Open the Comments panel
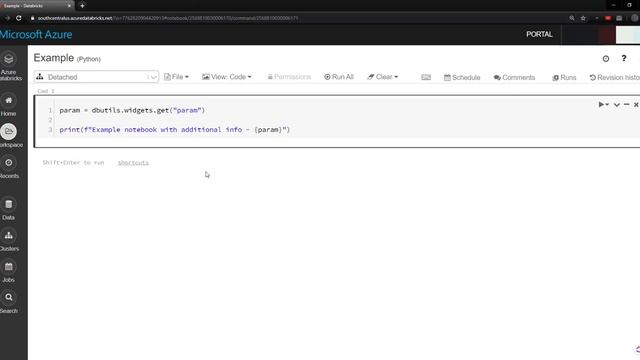The width and height of the screenshot is (640, 360). (x=514, y=77)
